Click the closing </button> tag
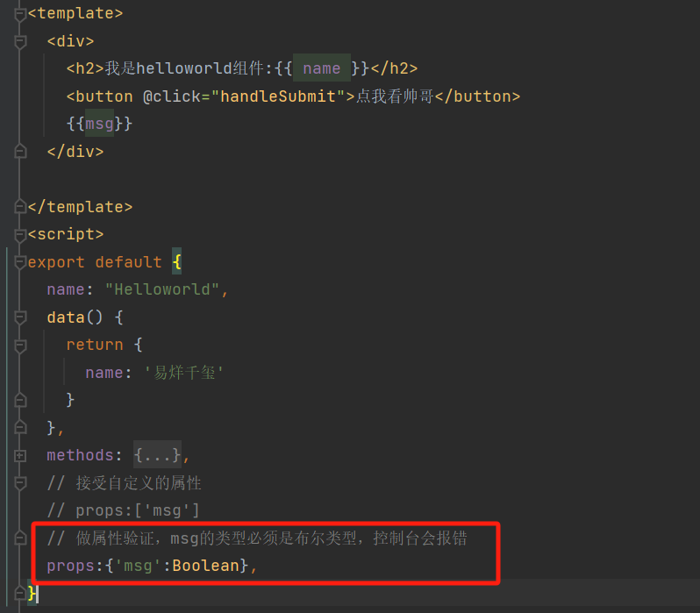Viewport: 700px width, 613px height. (x=478, y=96)
